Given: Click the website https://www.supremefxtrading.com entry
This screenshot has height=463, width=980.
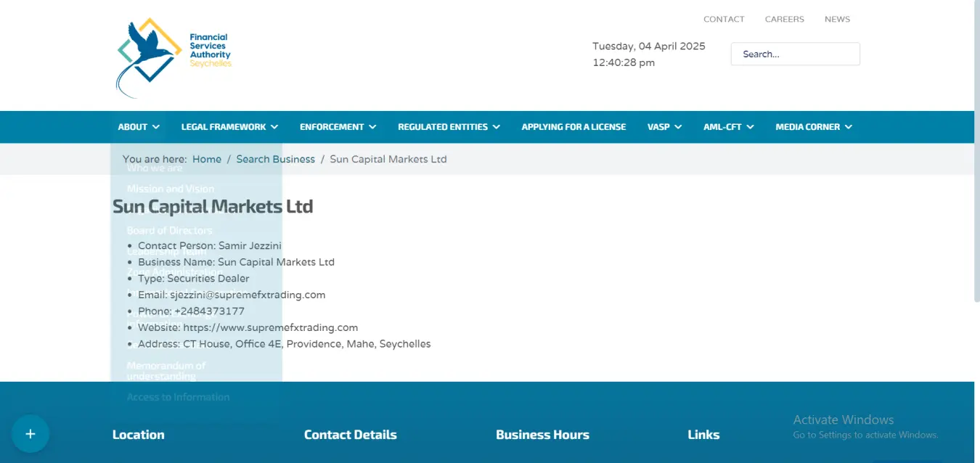Looking at the screenshot, I should pos(270,327).
